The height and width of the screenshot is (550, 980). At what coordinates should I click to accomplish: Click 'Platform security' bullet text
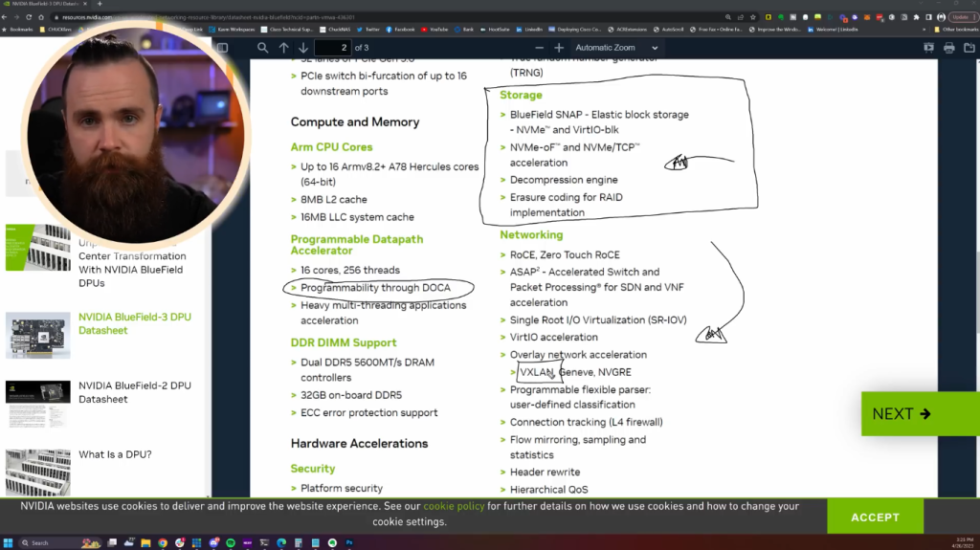[x=342, y=488]
